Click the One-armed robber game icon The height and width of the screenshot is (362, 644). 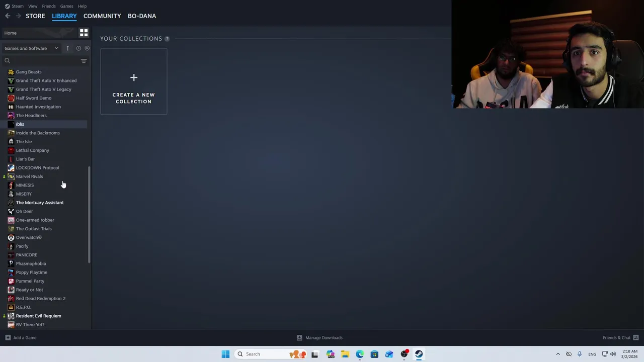pyautogui.click(x=11, y=220)
